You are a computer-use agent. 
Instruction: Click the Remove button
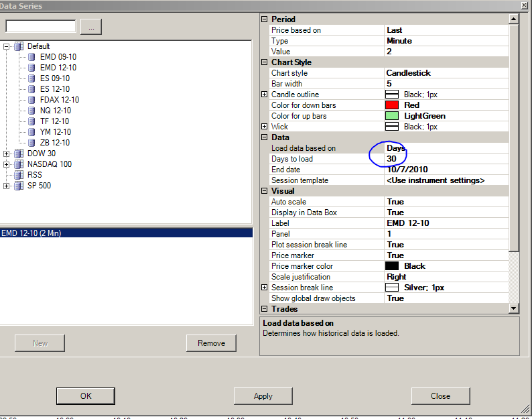[211, 343]
